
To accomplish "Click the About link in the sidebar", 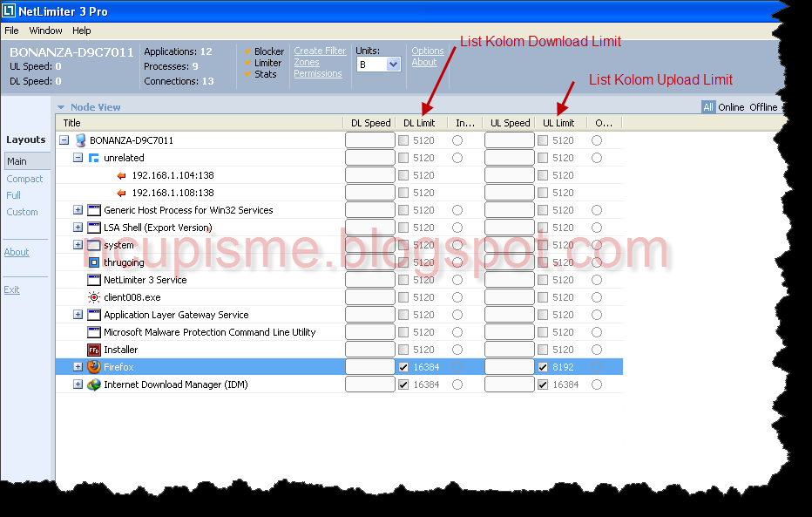I will (x=17, y=252).
